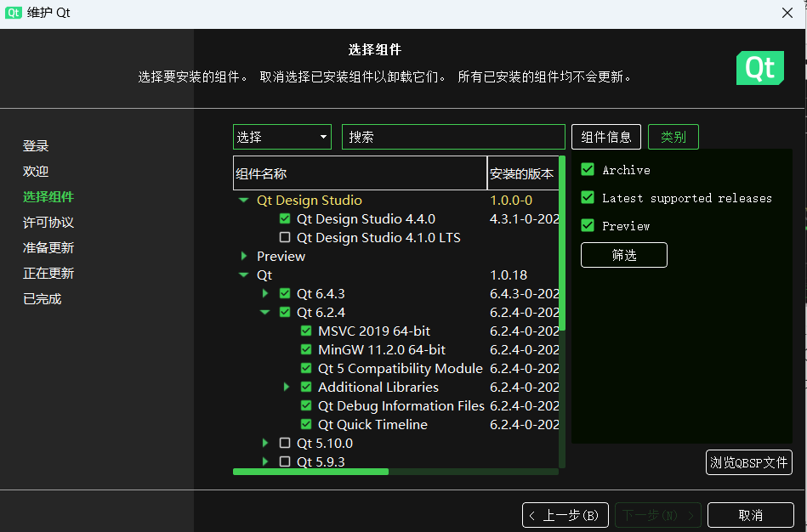Collapse the Qt Design Studio tree node
Image resolution: width=807 pixels, height=532 pixels.
[244, 201]
